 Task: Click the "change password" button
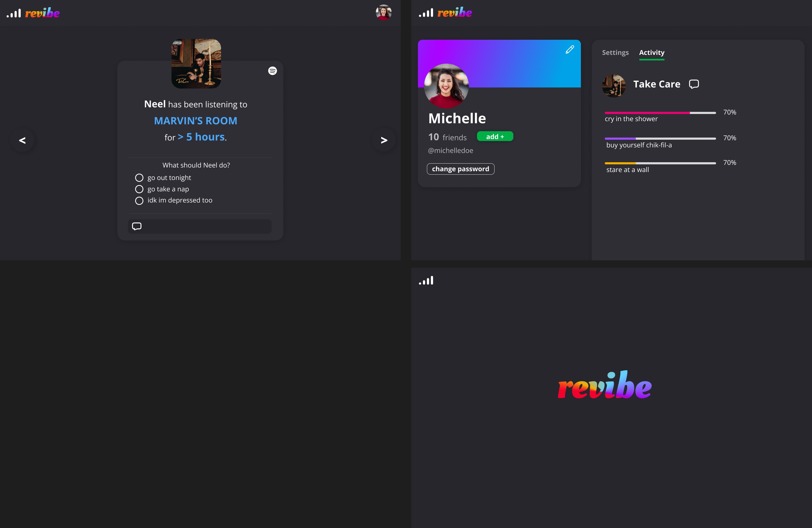[x=460, y=169]
